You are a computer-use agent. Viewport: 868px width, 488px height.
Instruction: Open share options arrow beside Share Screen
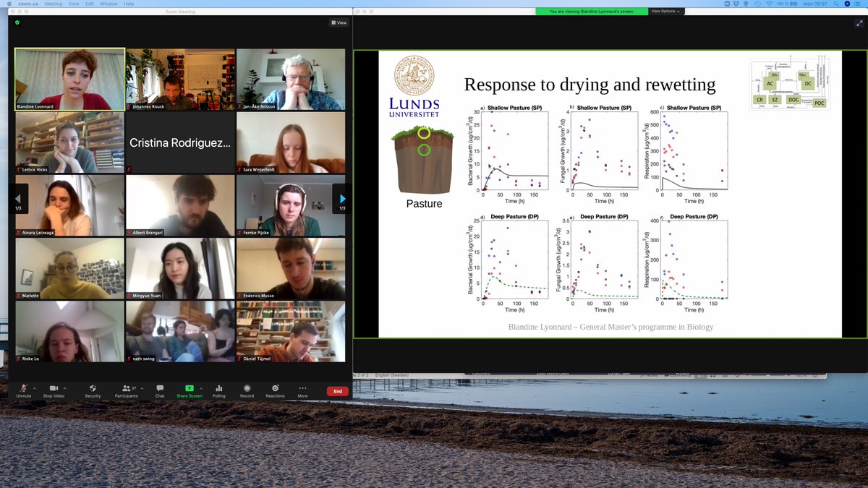click(x=201, y=388)
